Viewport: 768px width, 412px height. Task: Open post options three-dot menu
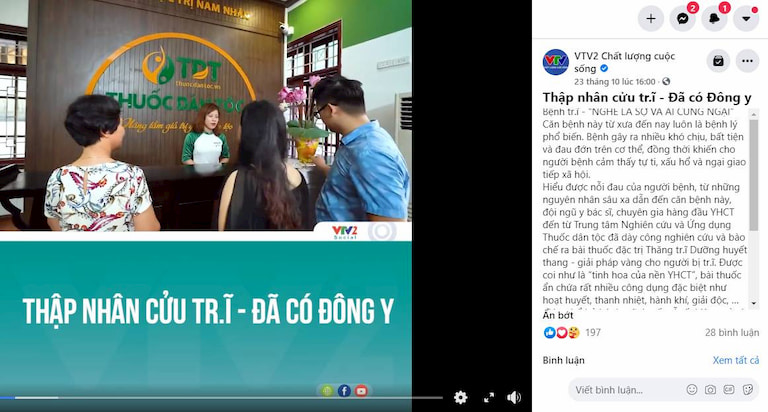[747, 61]
